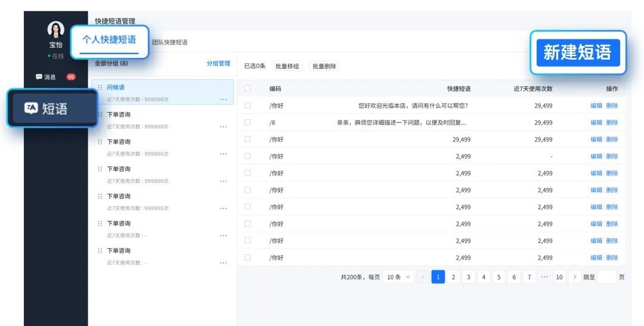Click the /8 code cell
The width and height of the screenshot is (644, 326).
(273, 122)
